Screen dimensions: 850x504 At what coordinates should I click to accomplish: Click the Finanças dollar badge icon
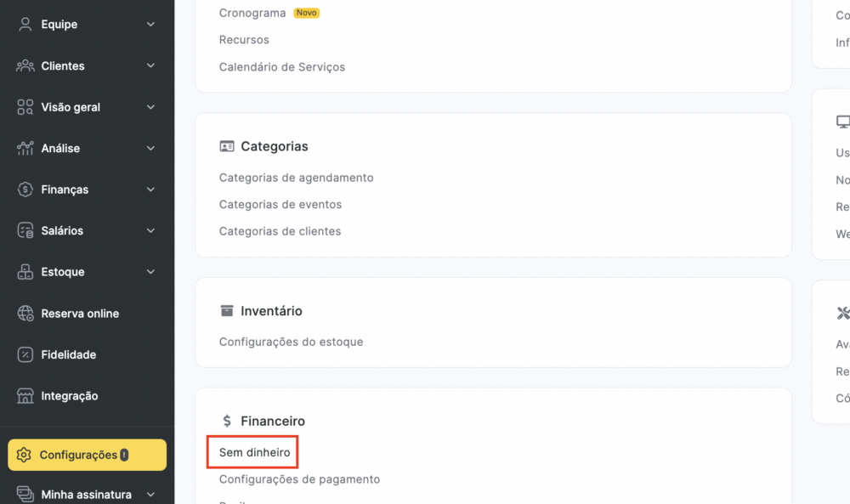click(25, 190)
